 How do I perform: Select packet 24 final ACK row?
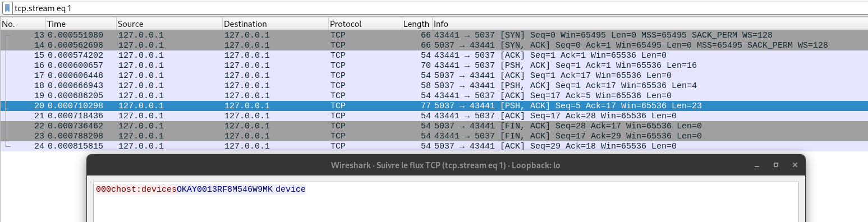[434, 146]
